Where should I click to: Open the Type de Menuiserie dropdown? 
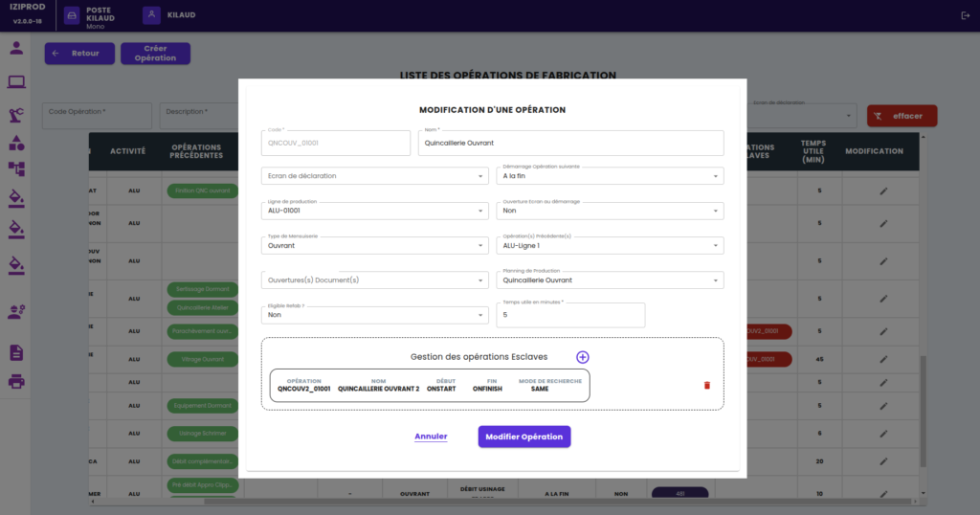pos(374,245)
